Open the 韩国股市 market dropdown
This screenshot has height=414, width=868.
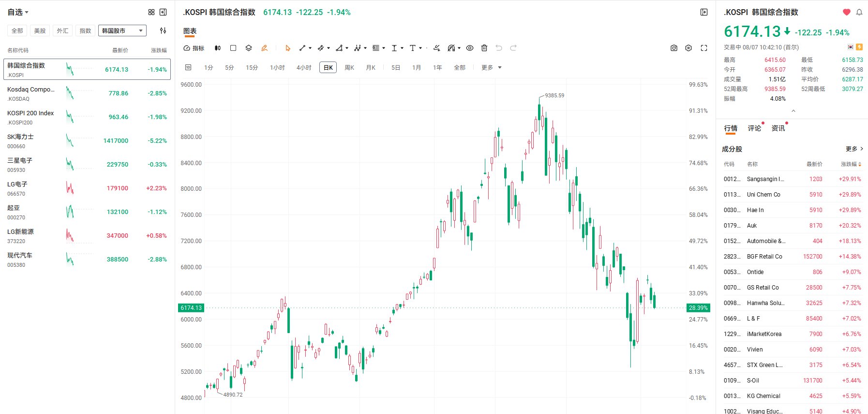122,31
